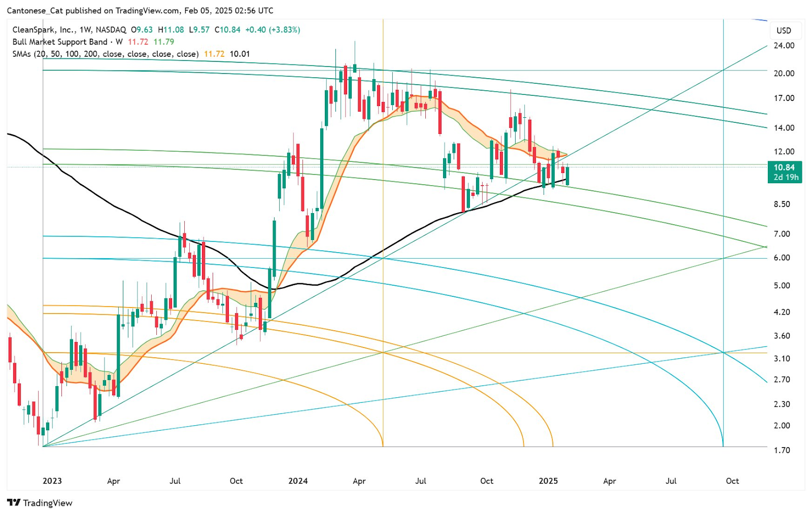Click the 12.00 price axis label
Viewport: 812px width, 515px height.
pos(784,152)
